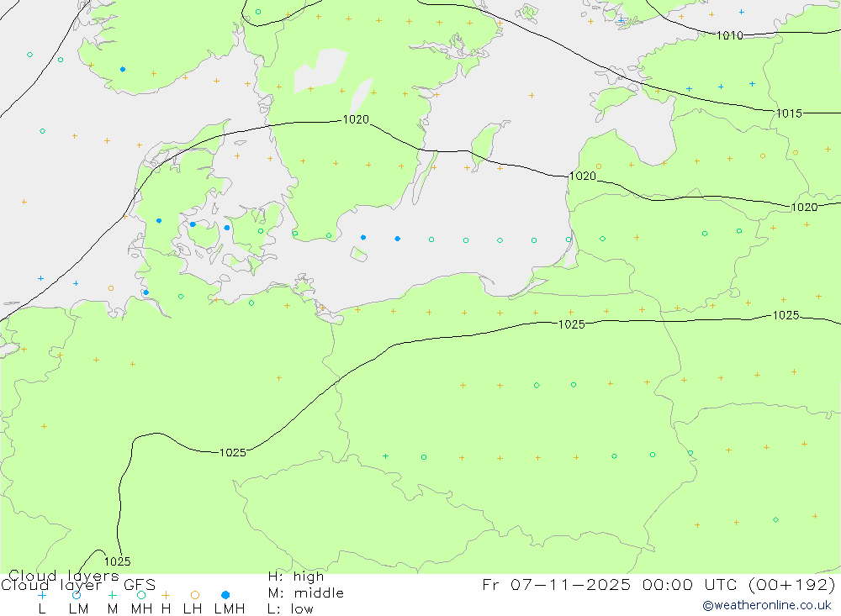Click the 1015 isobar label

789,113
